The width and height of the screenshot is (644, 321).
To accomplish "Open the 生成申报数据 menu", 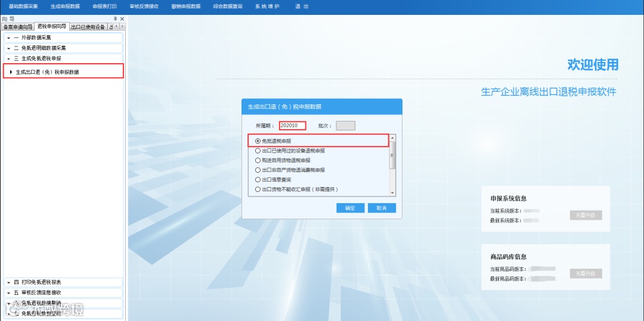I will pos(65,7).
